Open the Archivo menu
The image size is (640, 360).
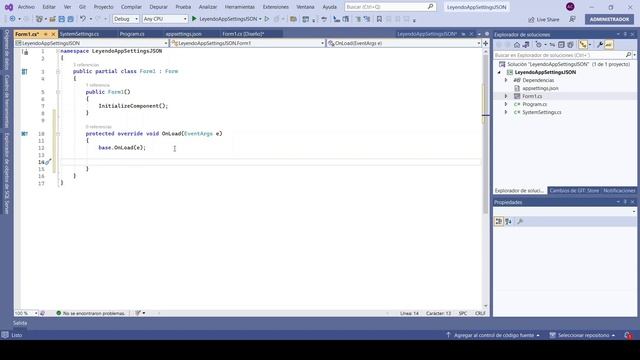(x=26, y=7)
